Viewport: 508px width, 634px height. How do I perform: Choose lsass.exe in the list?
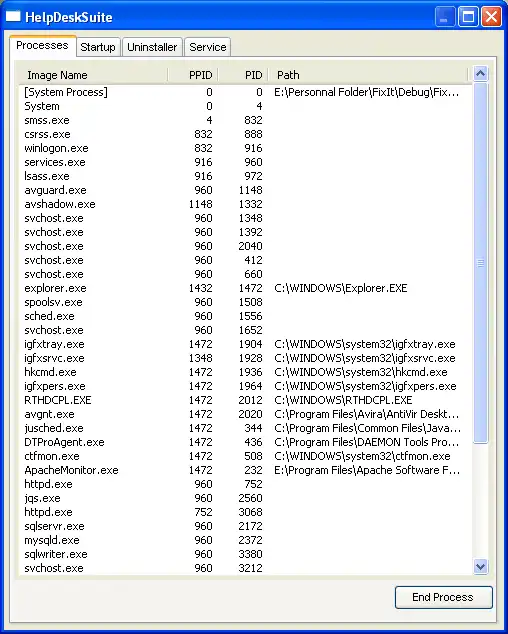tap(245, 176)
